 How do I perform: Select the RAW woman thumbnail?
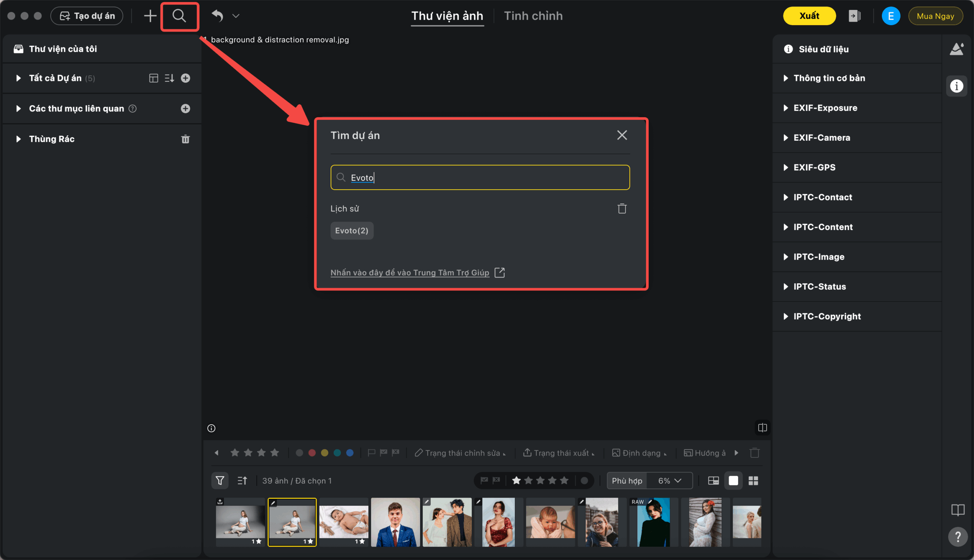(653, 522)
